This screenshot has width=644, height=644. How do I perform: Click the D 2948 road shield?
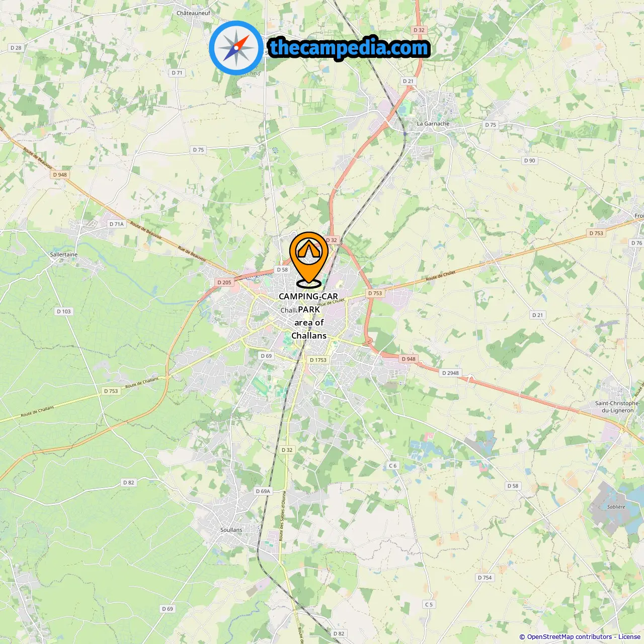click(450, 373)
